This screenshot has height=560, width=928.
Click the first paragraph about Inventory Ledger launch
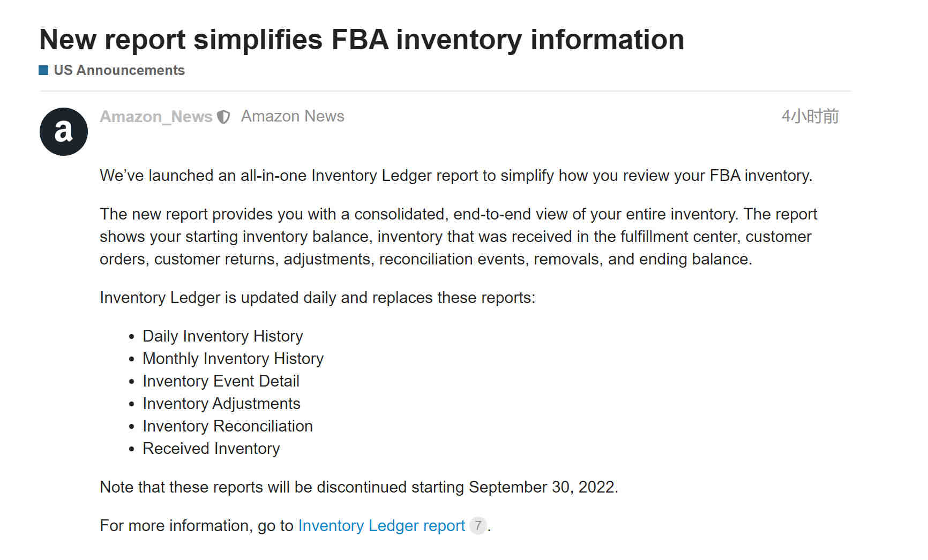[x=456, y=176]
